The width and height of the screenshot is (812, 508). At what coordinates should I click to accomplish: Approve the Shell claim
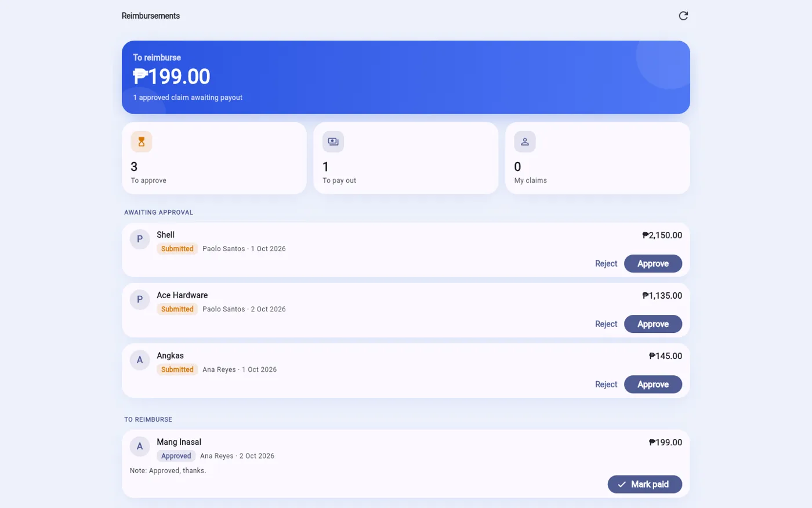coord(653,263)
